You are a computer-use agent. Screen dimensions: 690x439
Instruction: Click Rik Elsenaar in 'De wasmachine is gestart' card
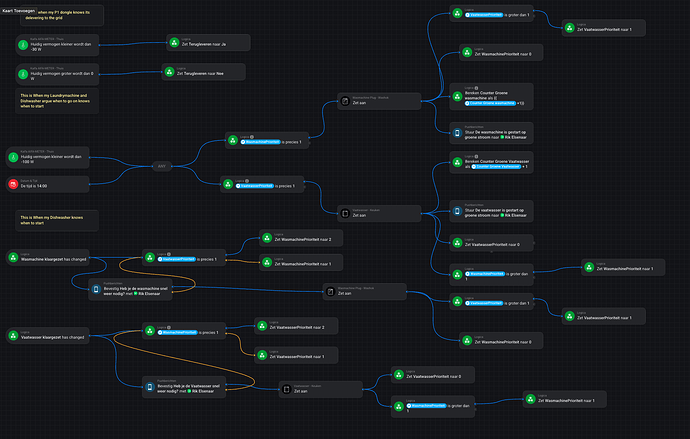514,137
